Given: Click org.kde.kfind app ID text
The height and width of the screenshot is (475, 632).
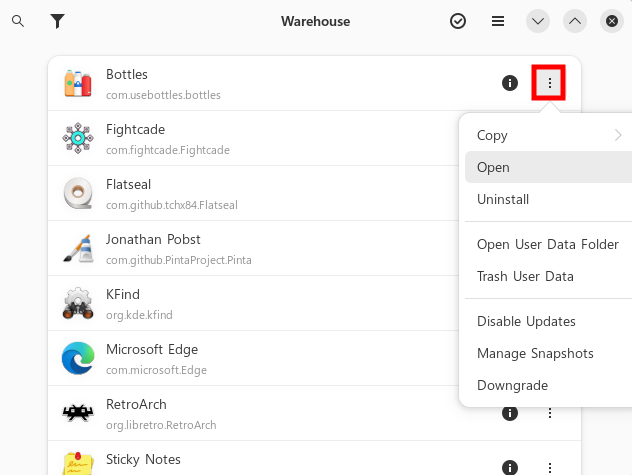Looking at the screenshot, I should tap(139, 315).
